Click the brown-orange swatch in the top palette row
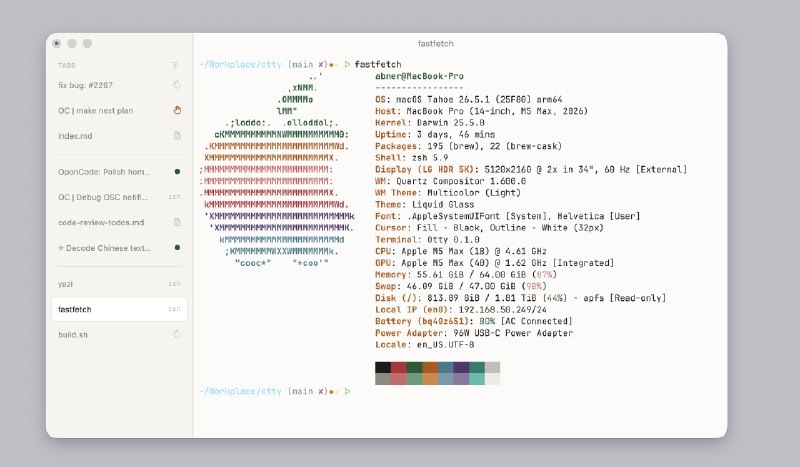This screenshot has height=467, width=800. tap(430, 367)
